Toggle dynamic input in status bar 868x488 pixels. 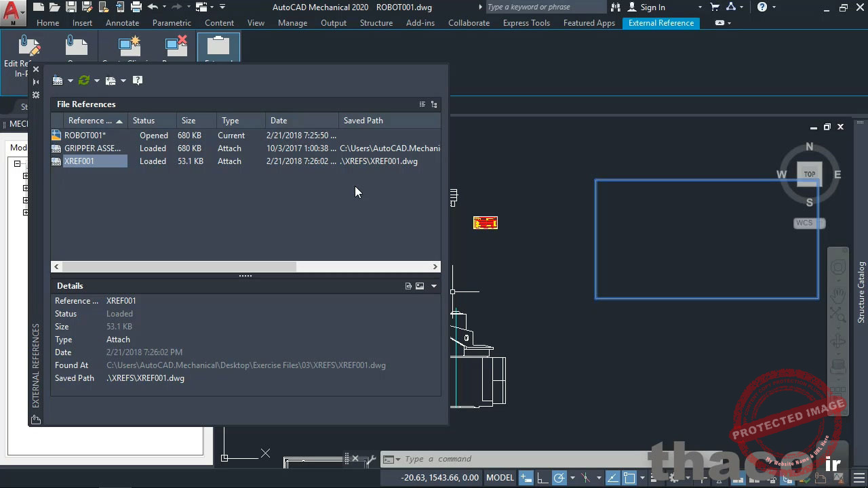point(526,478)
